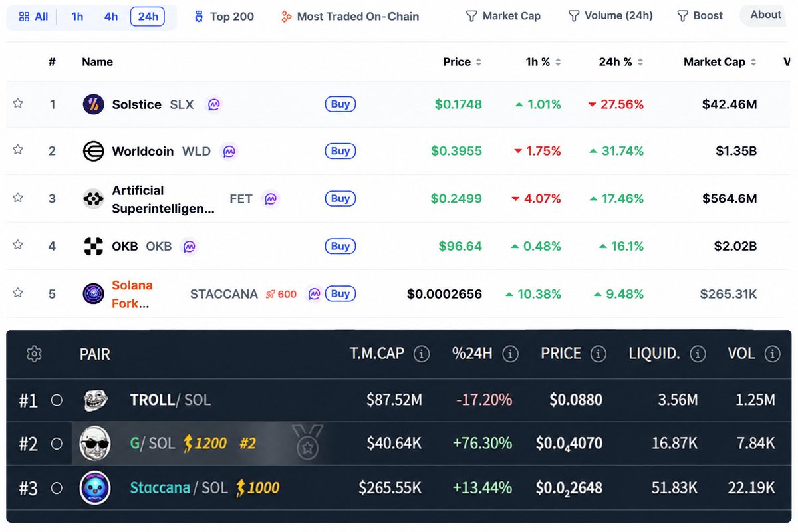Image resolution: width=798 pixels, height=532 pixels.
Task: Click the +76.30% change value
Action: click(482, 444)
